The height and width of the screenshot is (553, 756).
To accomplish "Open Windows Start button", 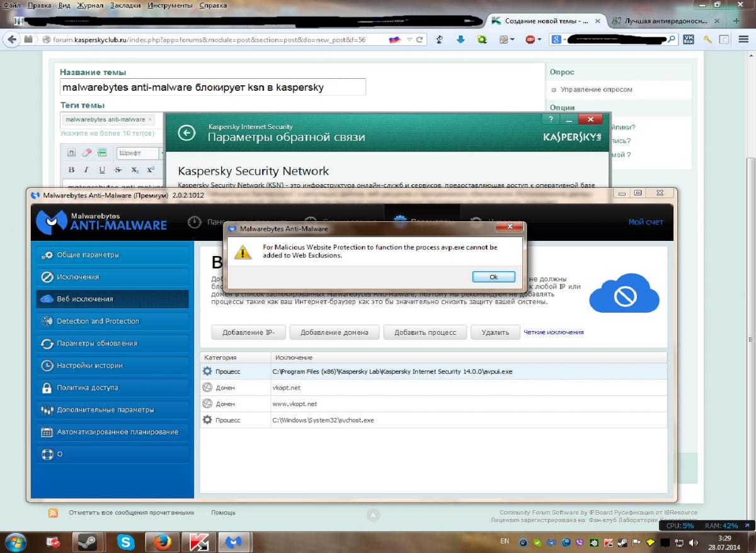I will pos(16,542).
